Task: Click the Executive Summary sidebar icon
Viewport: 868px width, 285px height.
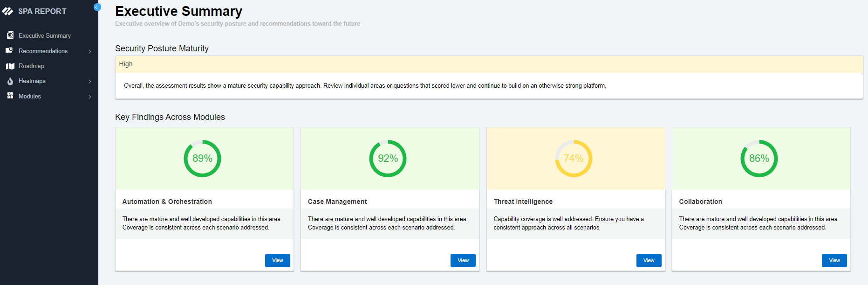Action: pyautogui.click(x=10, y=35)
